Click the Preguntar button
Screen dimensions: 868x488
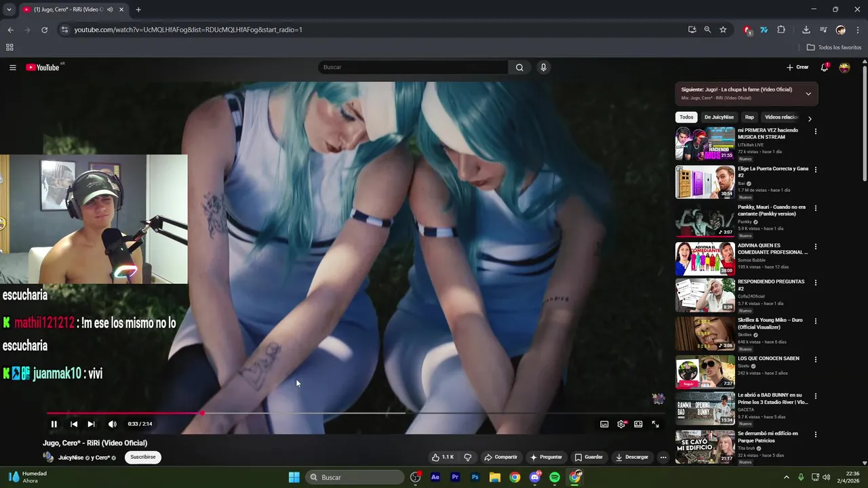pyautogui.click(x=546, y=457)
